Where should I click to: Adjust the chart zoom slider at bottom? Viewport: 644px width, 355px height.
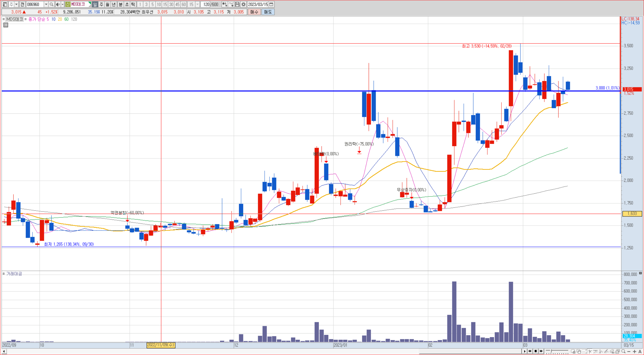(551, 351)
